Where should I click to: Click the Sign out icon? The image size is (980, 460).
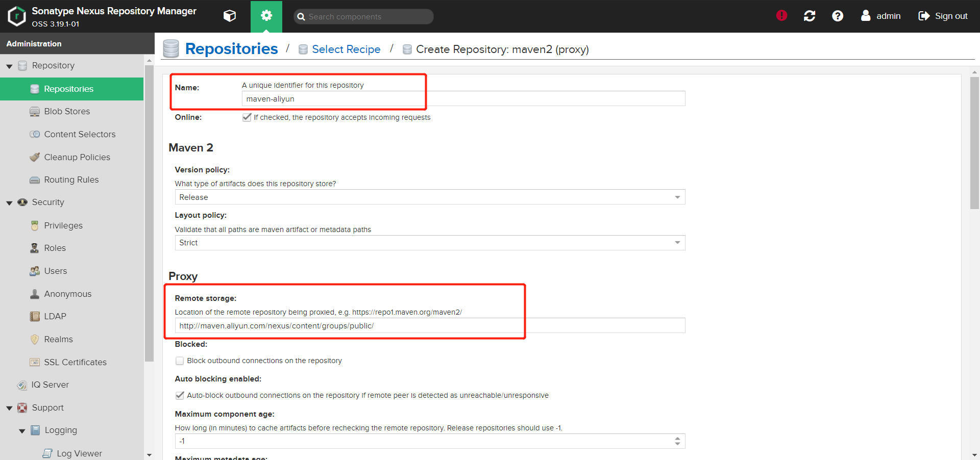924,16
